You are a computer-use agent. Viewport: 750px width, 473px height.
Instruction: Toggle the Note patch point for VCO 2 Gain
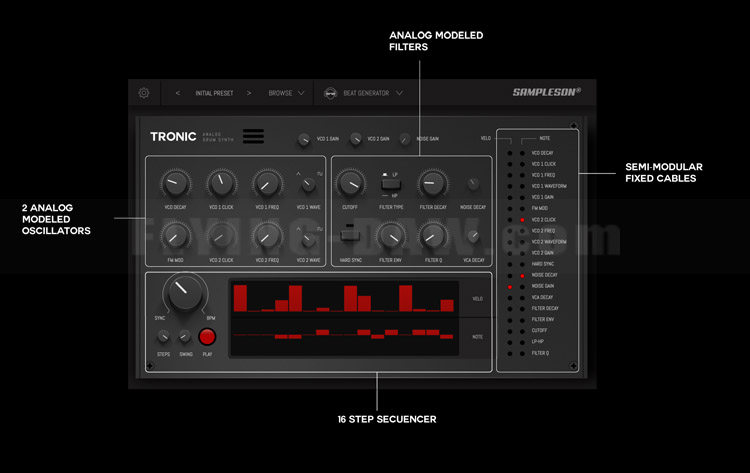coord(522,253)
